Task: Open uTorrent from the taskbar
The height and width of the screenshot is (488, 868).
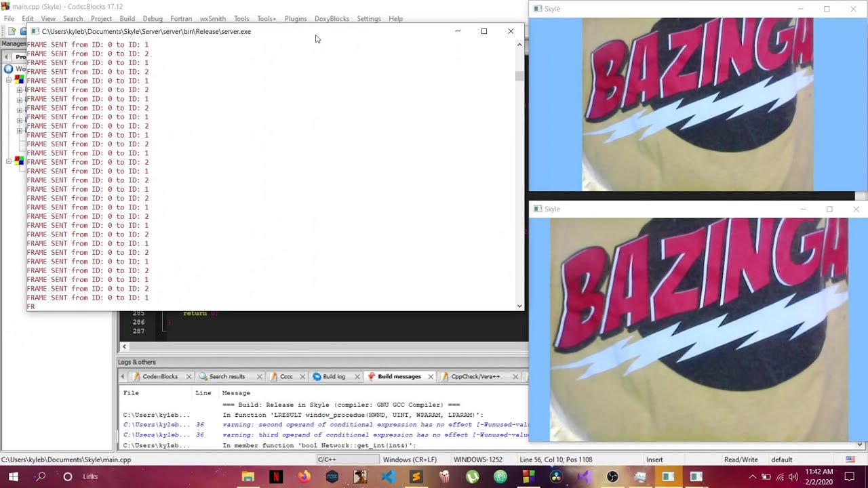Action: point(472,477)
